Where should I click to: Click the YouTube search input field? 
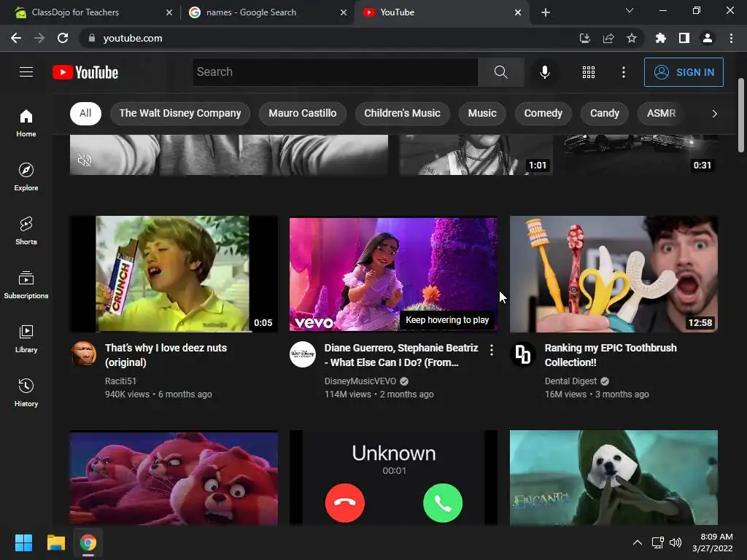[335, 72]
